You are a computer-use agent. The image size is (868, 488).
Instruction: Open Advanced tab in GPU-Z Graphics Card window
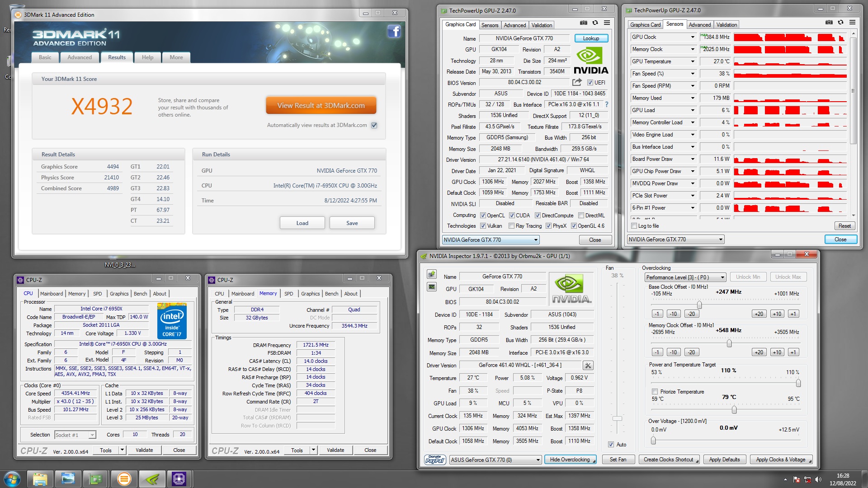[x=514, y=25]
